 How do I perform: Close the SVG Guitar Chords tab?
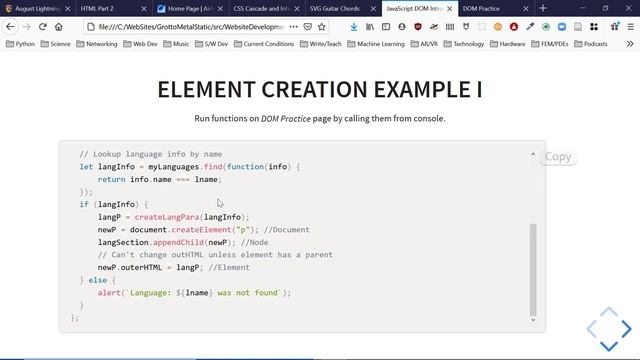[x=373, y=9]
